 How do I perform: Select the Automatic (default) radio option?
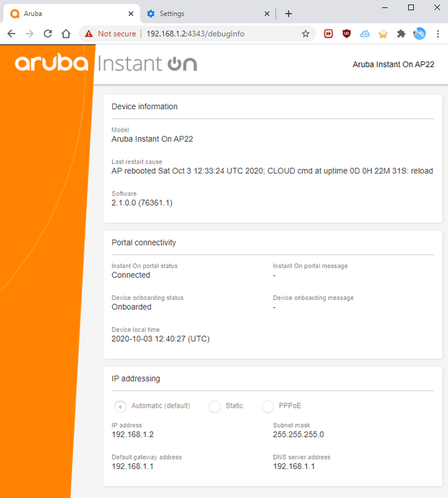pyautogui.click(x=121, y=406)
